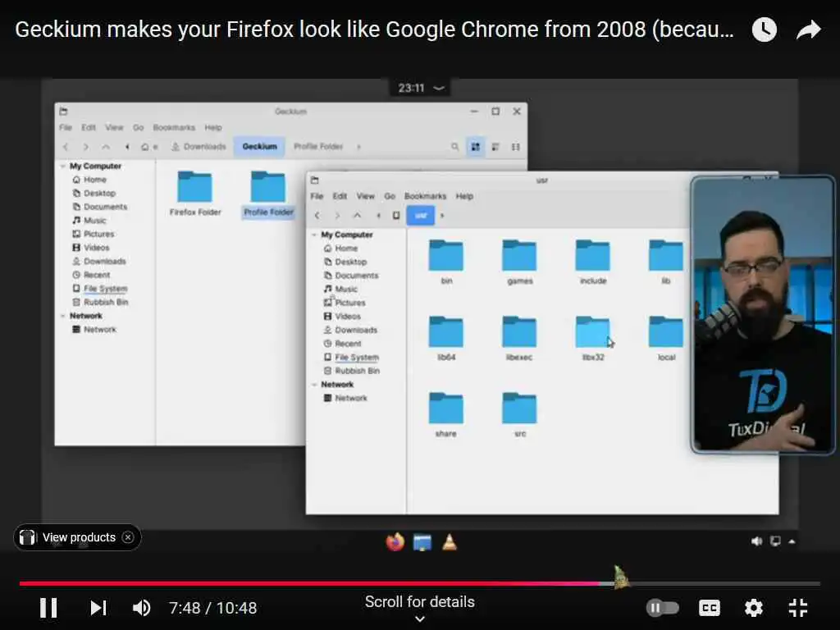Select the local folder
The width and height of the screenshot is (840, 630).
[x=666, y=339]
